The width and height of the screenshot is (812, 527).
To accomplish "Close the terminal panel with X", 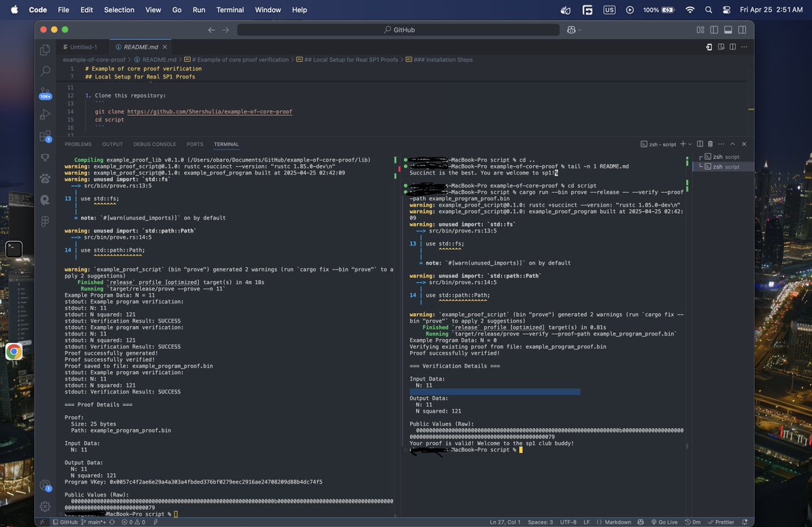I will [x=744, y=144].
